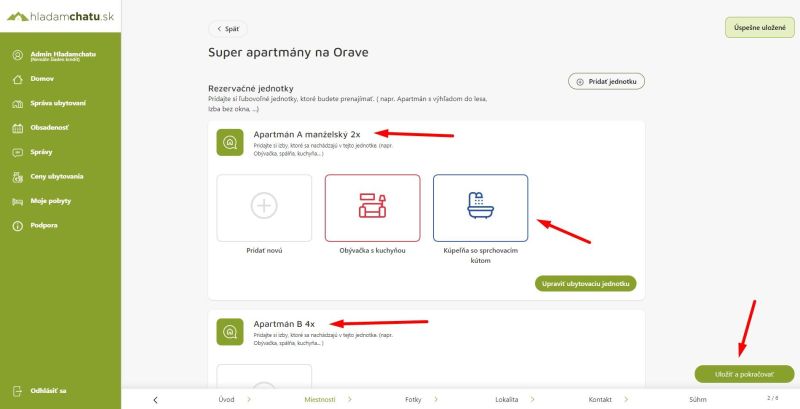Click the 2 / 6 step counter
The image size is (800, 409).
pos(772,398)
